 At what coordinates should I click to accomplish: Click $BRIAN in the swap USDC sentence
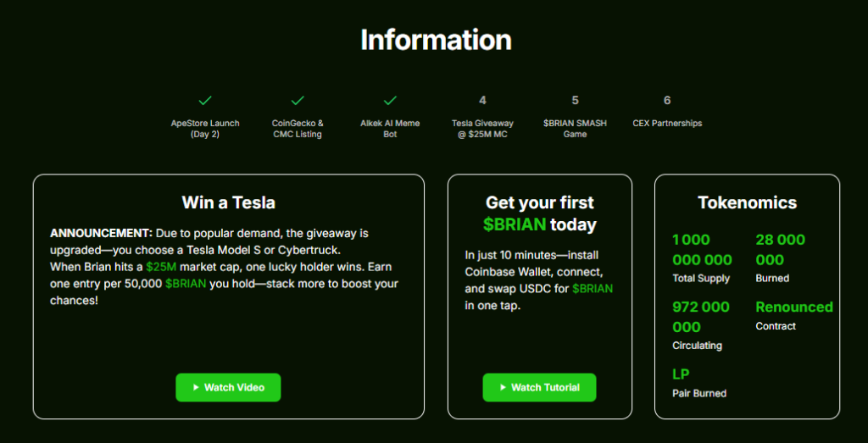coord(593,289)
